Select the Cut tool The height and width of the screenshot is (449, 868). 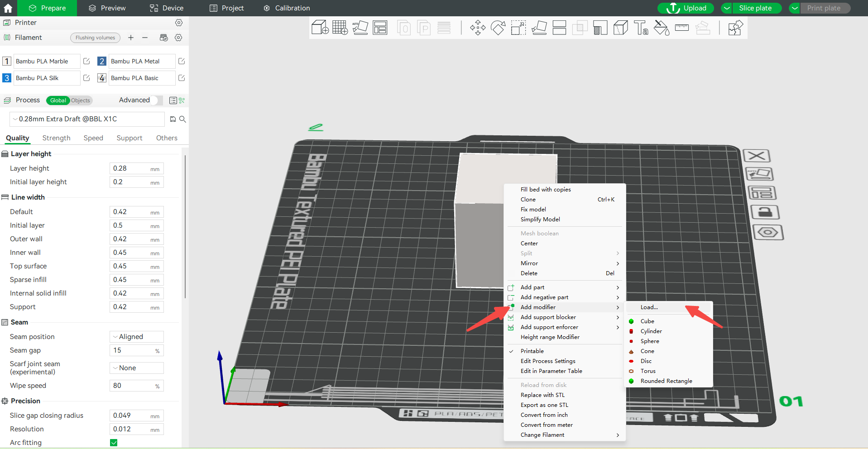(x=559, y=28)
